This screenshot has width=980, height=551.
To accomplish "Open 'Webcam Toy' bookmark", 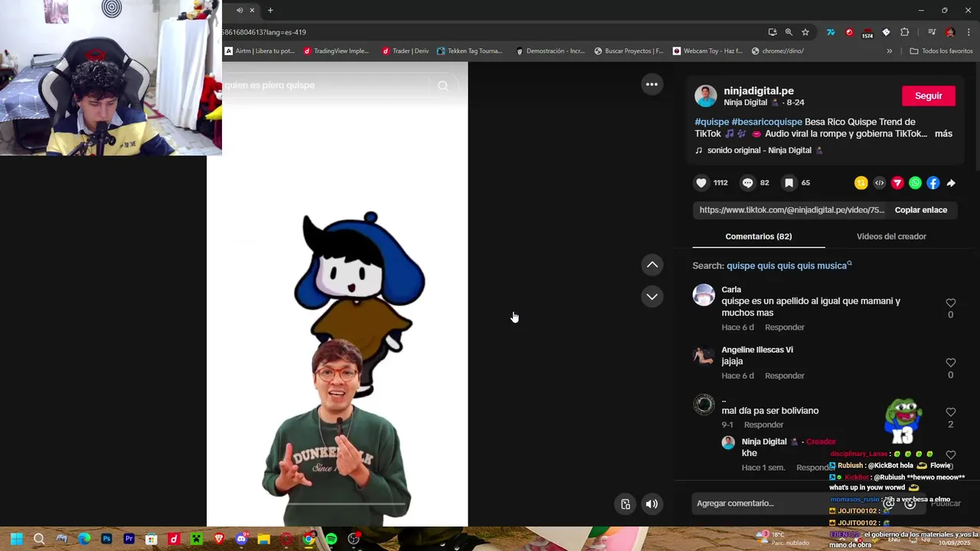I will 707,51.
